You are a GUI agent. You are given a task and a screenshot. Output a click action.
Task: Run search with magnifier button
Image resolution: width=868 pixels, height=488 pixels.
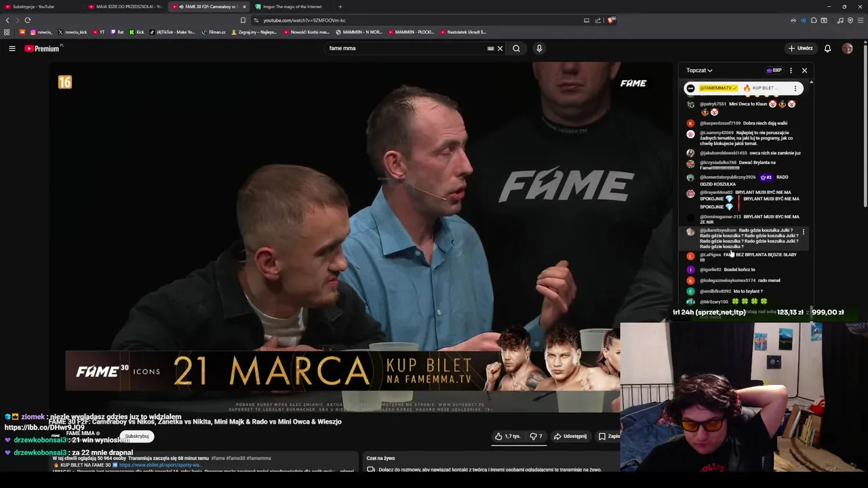tap(516, 48)
